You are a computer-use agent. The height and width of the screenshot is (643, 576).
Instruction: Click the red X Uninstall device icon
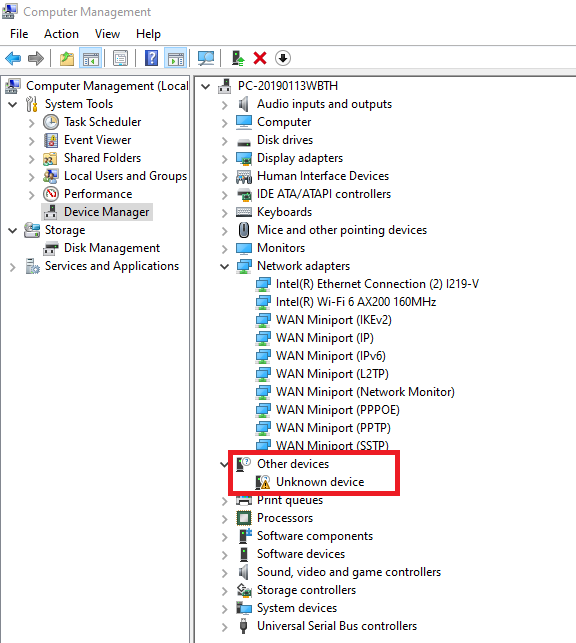pos(260,58)
